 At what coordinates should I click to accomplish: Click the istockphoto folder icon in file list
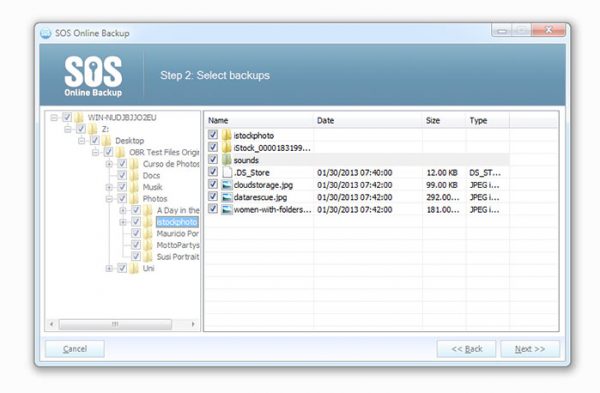pyautogui.click(x=227, y=135)
